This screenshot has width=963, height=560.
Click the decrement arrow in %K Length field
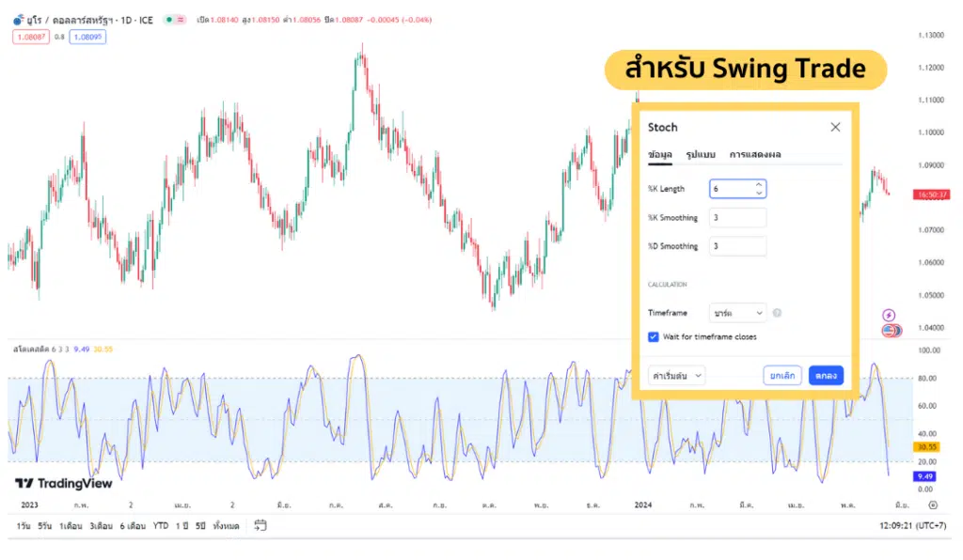pyautogui.click(x=759, y=193)
